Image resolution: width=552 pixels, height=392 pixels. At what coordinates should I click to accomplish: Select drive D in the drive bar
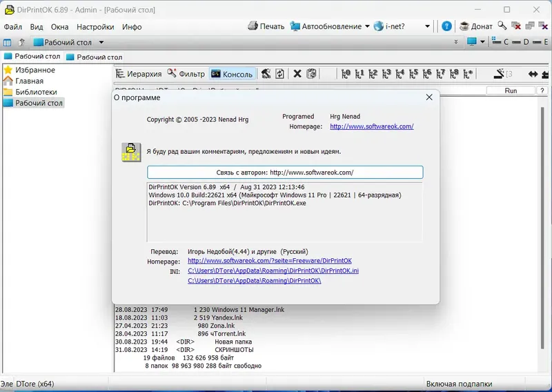coord(520,42)
